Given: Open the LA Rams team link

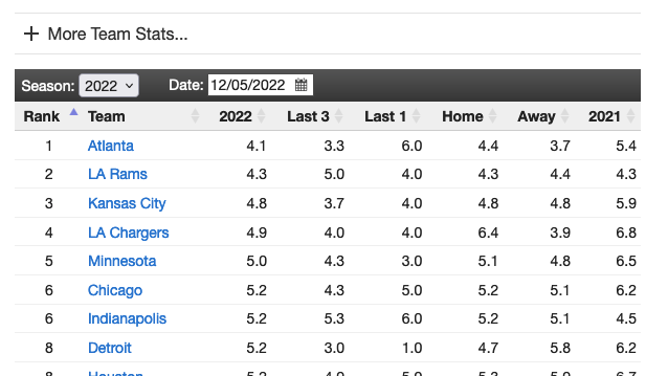Looking at the screenshot, I should 117,174.
